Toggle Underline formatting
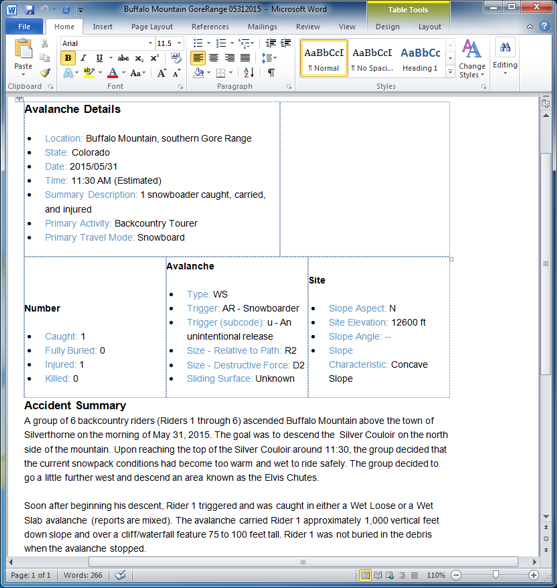The image size is (557, 588). [x=99, y=58]
